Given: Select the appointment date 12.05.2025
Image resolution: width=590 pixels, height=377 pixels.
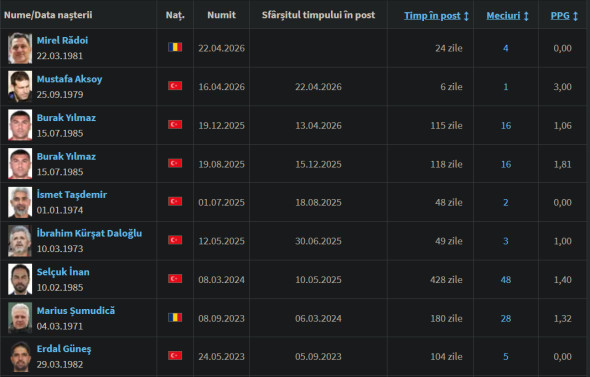Looking at the screenshot, I should click(x=221, y=241).
